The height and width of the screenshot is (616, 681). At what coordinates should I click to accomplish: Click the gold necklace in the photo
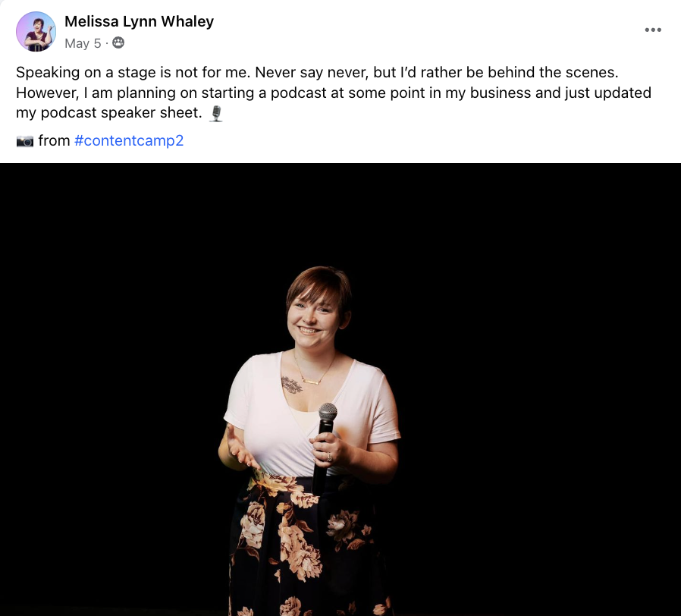coord(312,372)
